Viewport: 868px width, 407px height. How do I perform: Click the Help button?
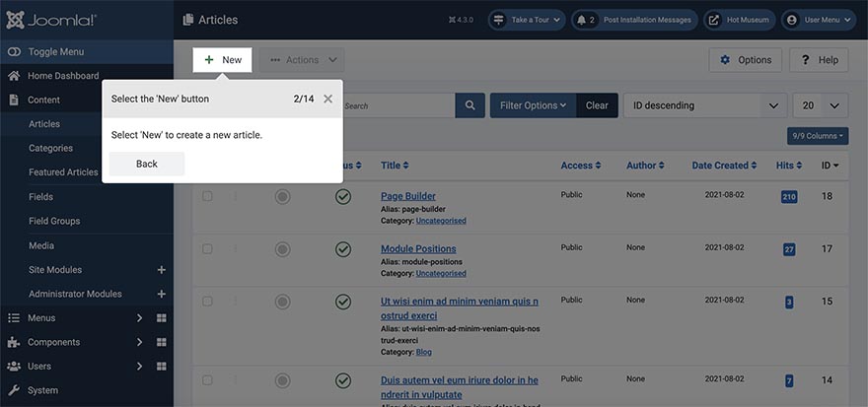(819, 60)
